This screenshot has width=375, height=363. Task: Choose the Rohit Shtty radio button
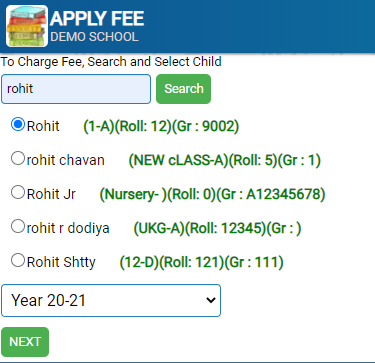point(18,260)
